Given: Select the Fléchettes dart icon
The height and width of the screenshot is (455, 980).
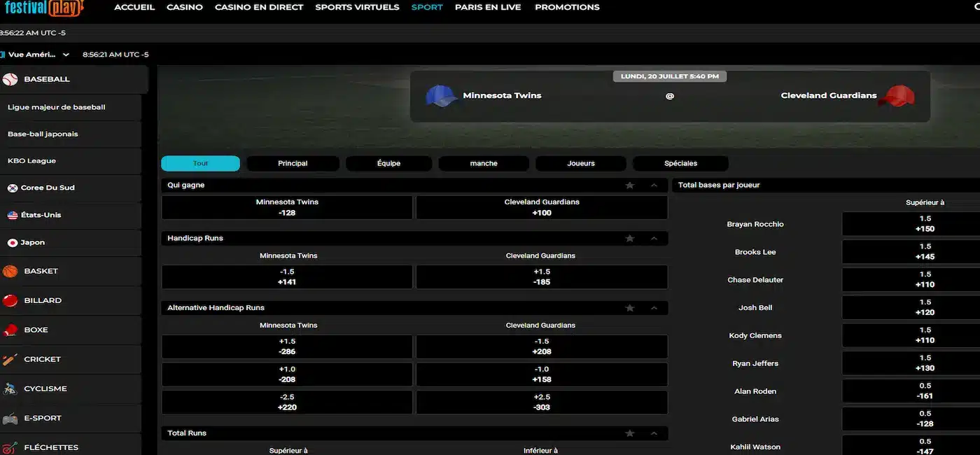Looking at the screenshot, I should click(10, 447).
